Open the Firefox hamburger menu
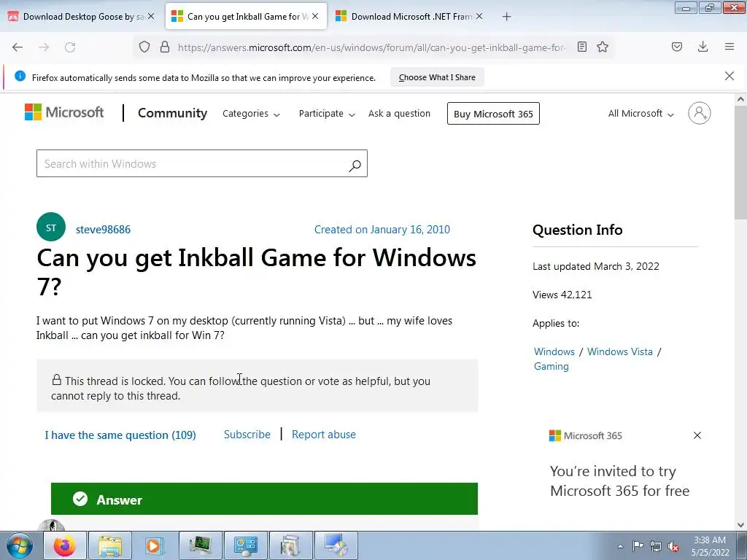747x560 pixels. (x=729, y=47)
